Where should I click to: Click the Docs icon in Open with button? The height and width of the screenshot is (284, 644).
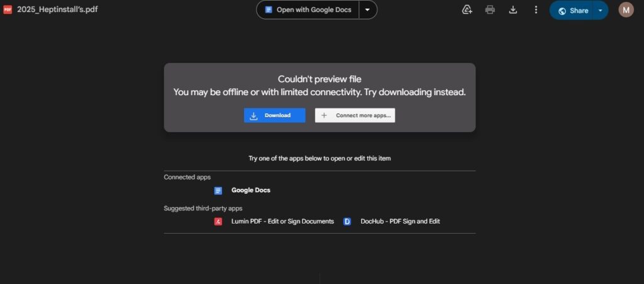pyautogui.click(x=269, y=10)
